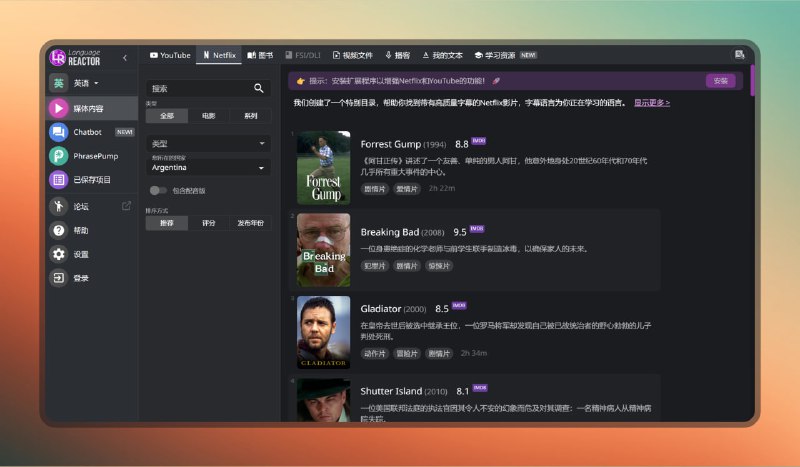Click the purple 安装 button
800x467 pixels.
720,81
